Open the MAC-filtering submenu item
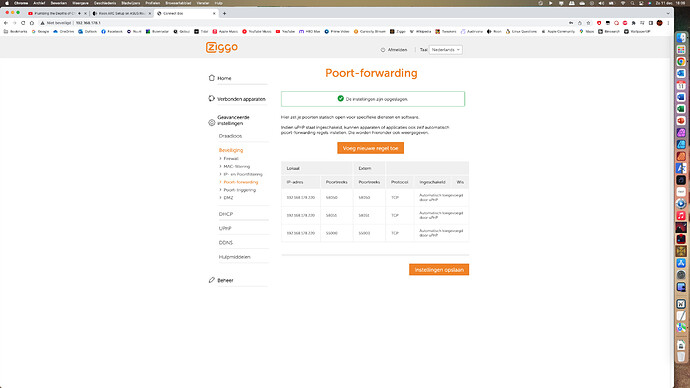 tap(237, 166)
